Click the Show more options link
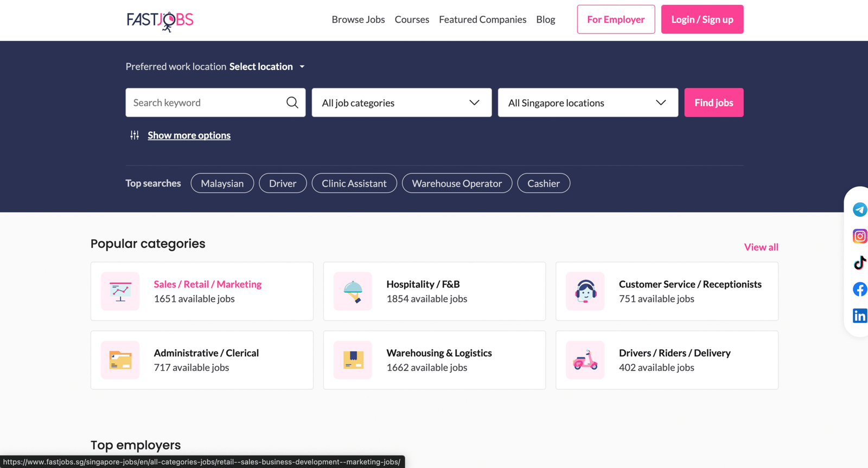 point(189,135)
